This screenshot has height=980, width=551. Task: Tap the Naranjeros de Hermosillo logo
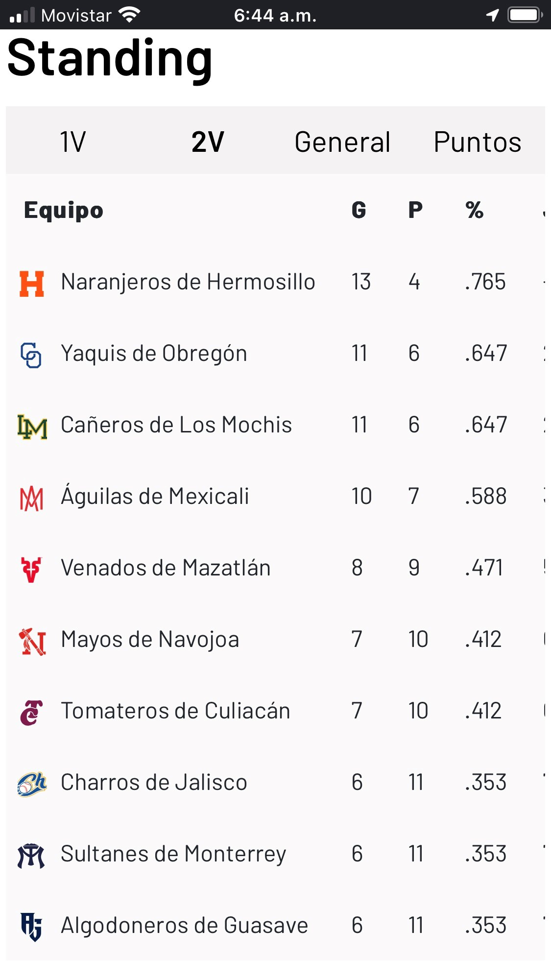pos(32,284)
